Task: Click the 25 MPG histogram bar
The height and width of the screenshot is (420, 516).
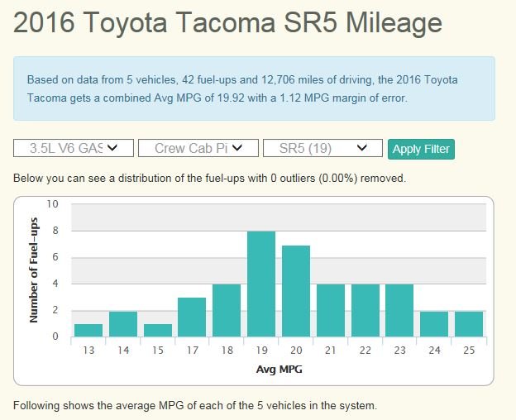Action: click(x=469, y=323)
